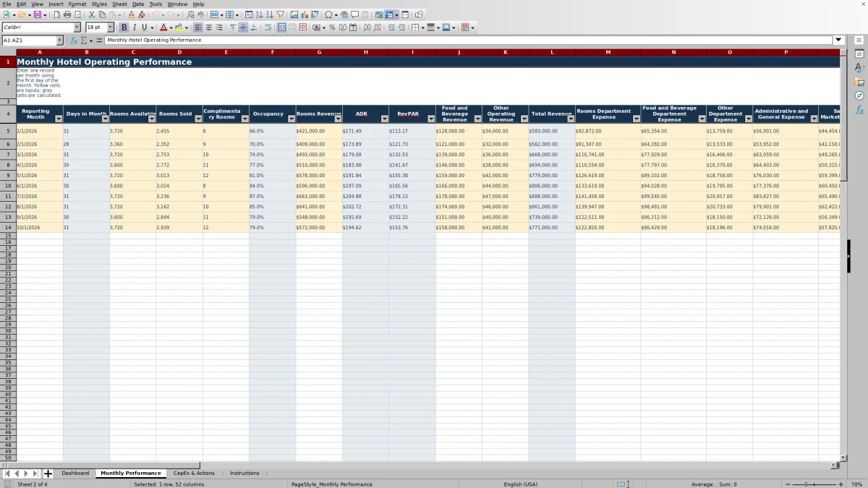Open the Data menu
This screenshot has width=868, height=488.
138,4
